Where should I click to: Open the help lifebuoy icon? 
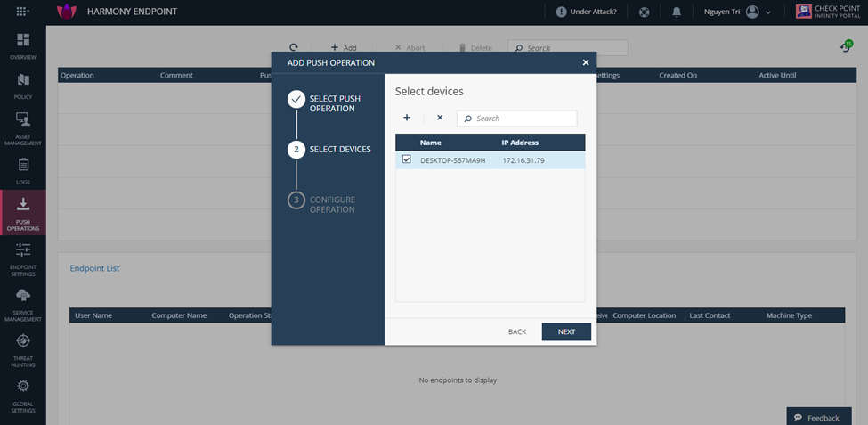coord(644,12)
